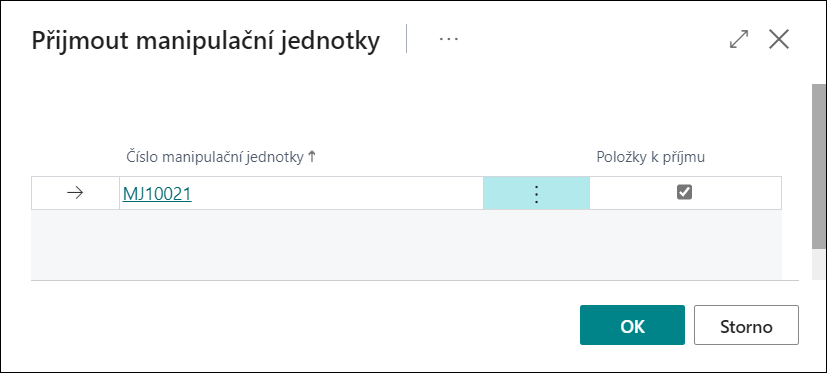Viewport: 827px width, 373px height.
Task: Open the Položky k příjmu column header menu
Action: pyautogui.click(x=651, y=157)
